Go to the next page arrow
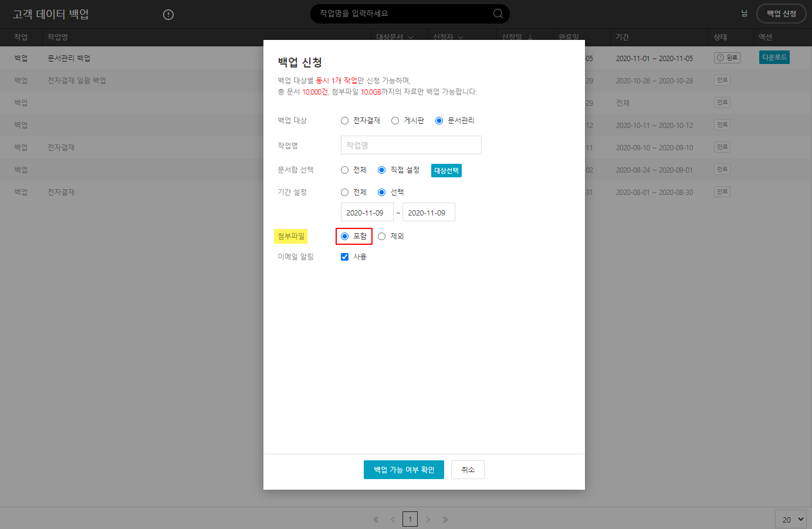The height and width of the screenshot is (529, 812). (x=428, y=520)
